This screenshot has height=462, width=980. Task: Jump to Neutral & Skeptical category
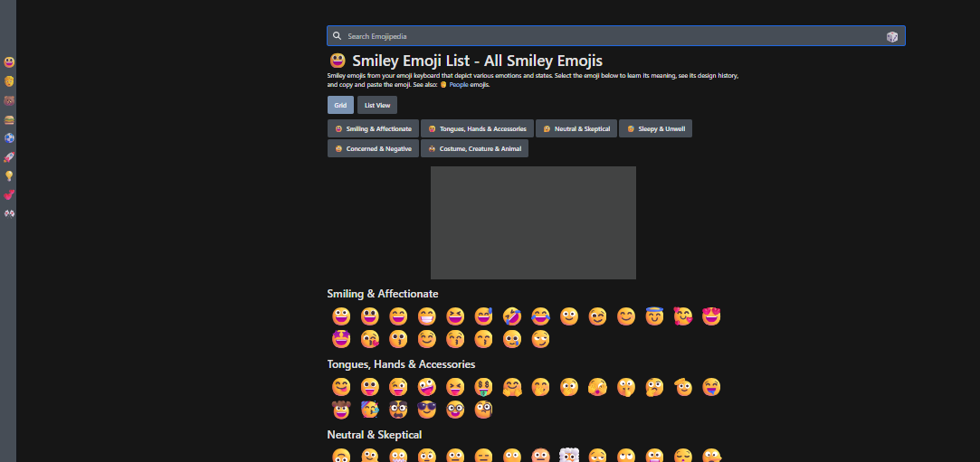577,128
